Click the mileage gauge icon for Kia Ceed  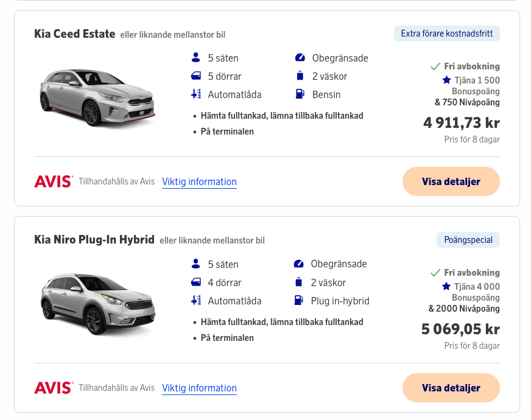(x=300, y=58)
